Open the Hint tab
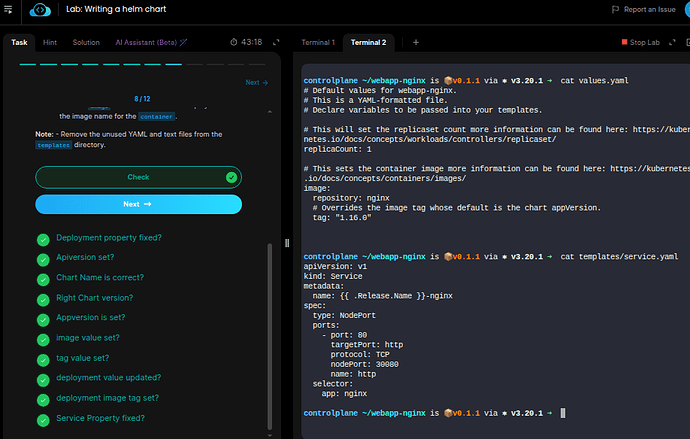This screenshot has width=690, height=439. pyautogui.click(x=50, y=42)
